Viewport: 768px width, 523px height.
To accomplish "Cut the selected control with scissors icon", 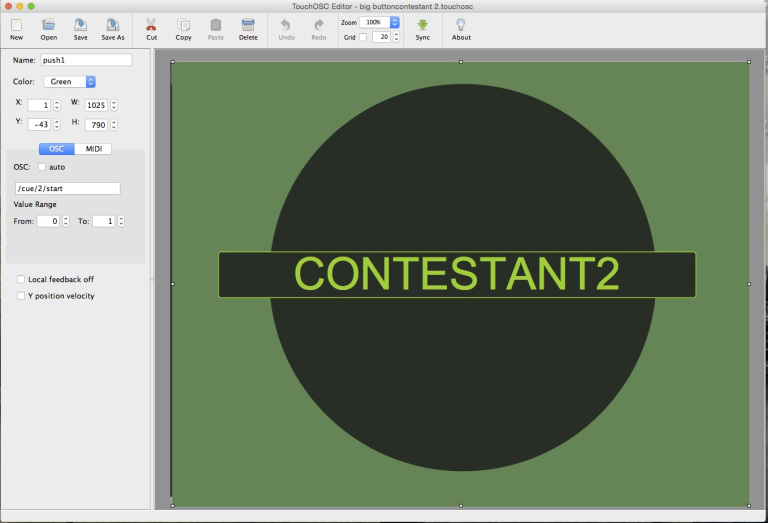I will point(151,25).
